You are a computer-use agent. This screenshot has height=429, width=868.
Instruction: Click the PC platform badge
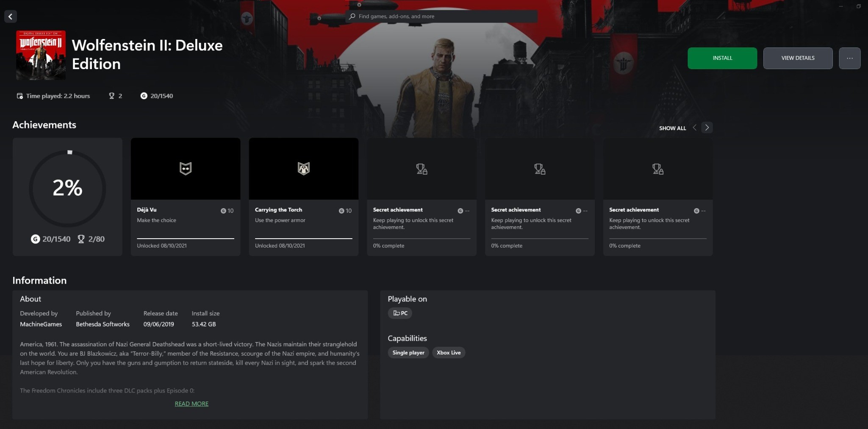point(400,313)
